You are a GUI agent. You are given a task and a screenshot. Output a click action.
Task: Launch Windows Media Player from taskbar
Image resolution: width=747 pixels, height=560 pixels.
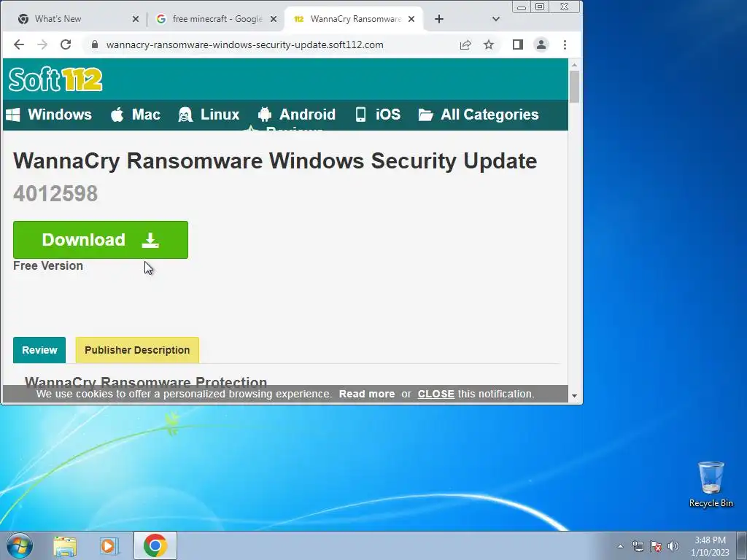click(109, 545)
